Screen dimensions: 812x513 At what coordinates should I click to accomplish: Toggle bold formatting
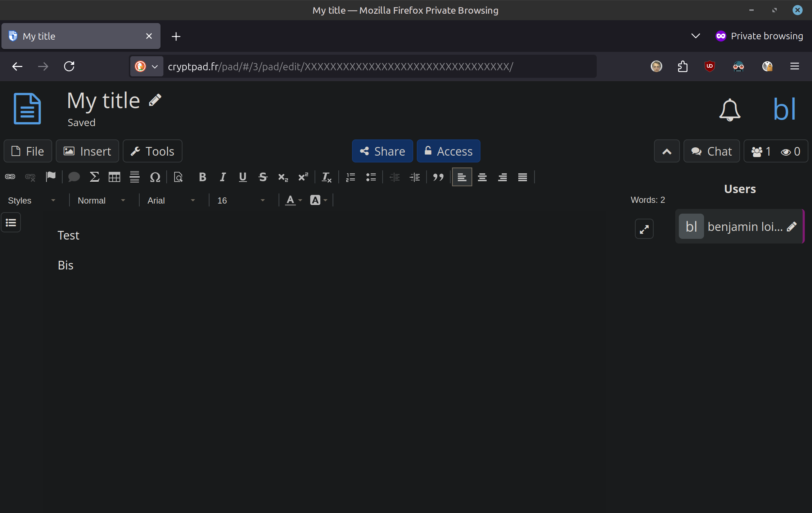(203, 177)
